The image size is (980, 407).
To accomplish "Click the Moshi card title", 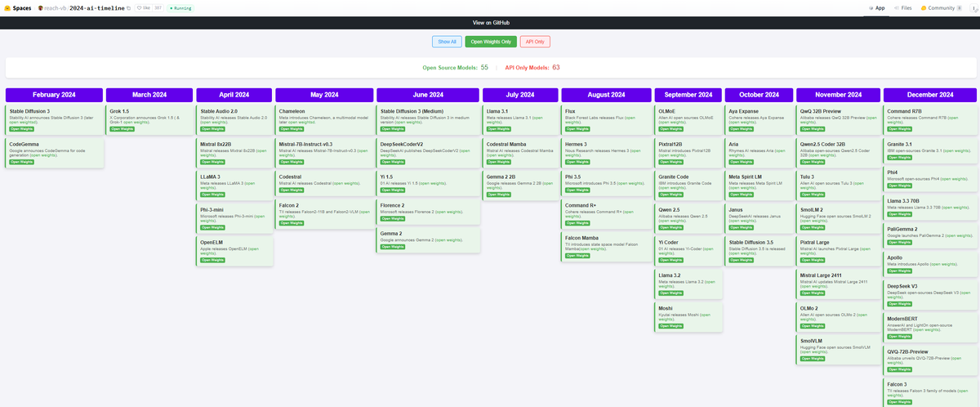I will [666, 308].
